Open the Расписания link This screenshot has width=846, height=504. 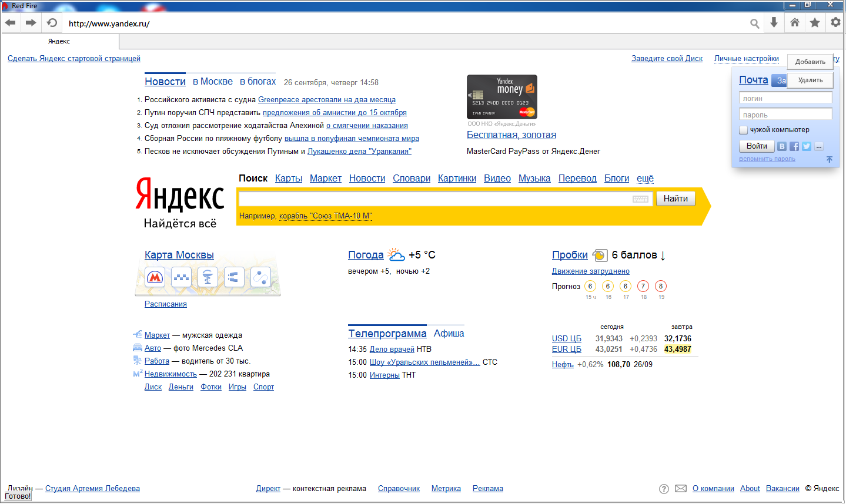click(166, 304)
